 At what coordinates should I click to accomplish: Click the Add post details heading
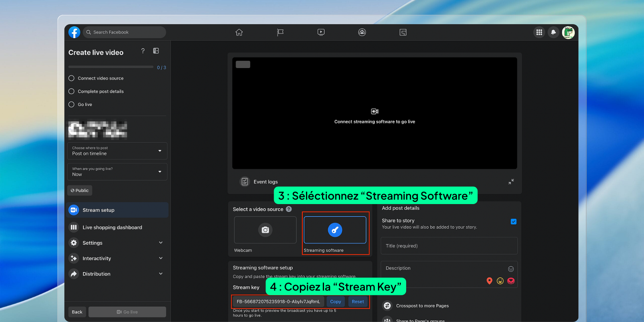click(400, 208)
